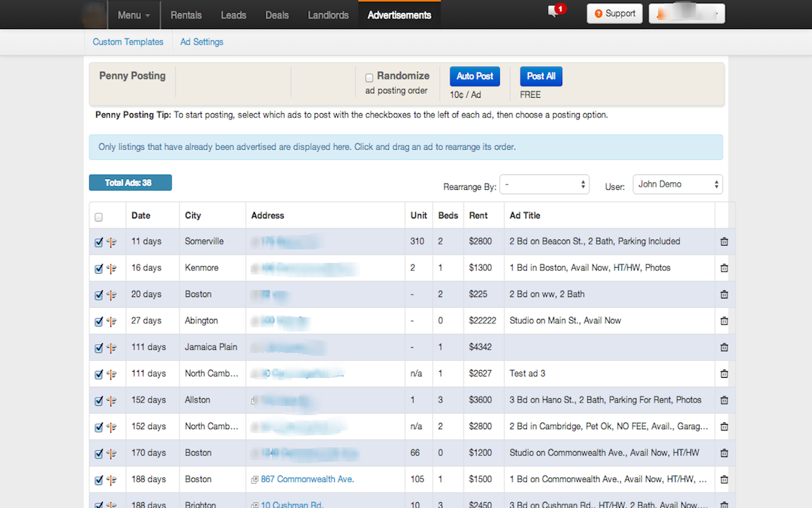Click reorder icon for Abington row
Viewport: 812px width, 508px height.
[112, 321]
